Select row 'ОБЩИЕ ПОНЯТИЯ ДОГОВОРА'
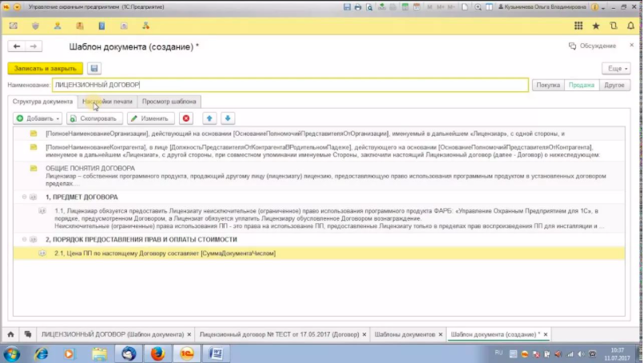Image resolution: width=644 pixels, height=363 pixels. pos(319,176)
